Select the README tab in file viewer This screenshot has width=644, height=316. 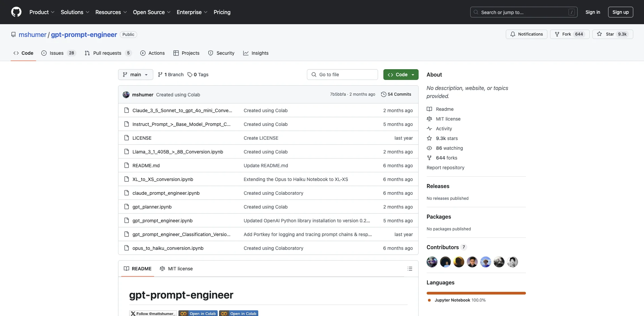click(x=138, y=269)
